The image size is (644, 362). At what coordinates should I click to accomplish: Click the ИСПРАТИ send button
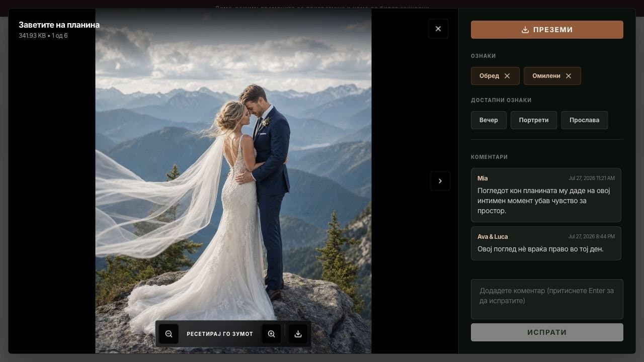pos(547,332)
